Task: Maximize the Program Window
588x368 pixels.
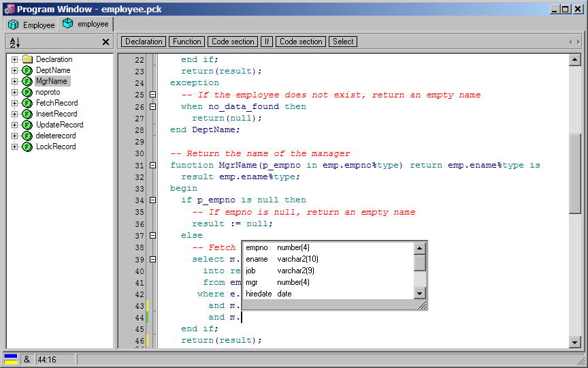Action: (x=566, y=9)
